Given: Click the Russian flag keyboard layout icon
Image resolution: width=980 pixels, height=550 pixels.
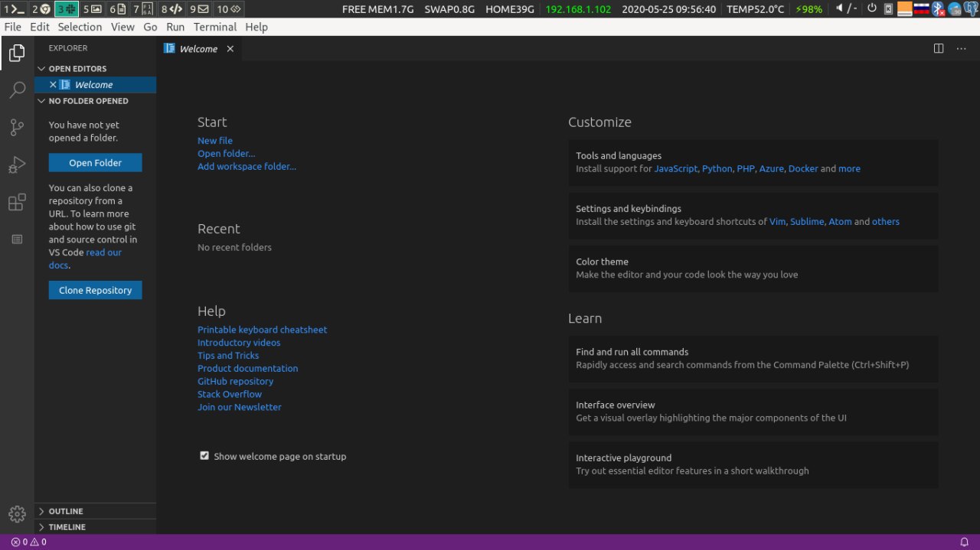Looking at the screenshot, I should (x=921, y=9).
